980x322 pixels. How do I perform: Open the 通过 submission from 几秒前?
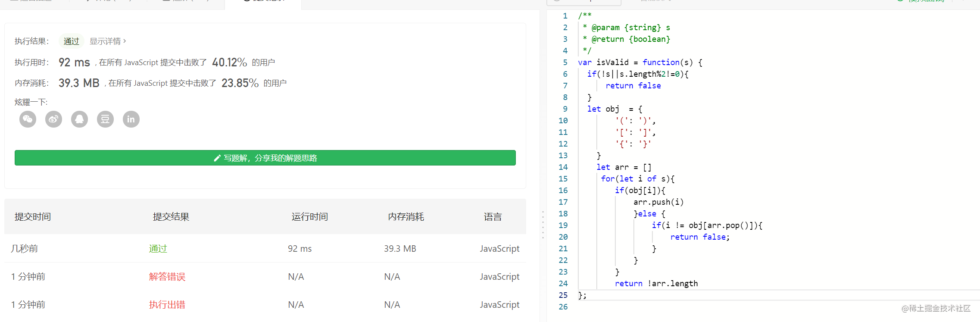click(x=158, y=249)
